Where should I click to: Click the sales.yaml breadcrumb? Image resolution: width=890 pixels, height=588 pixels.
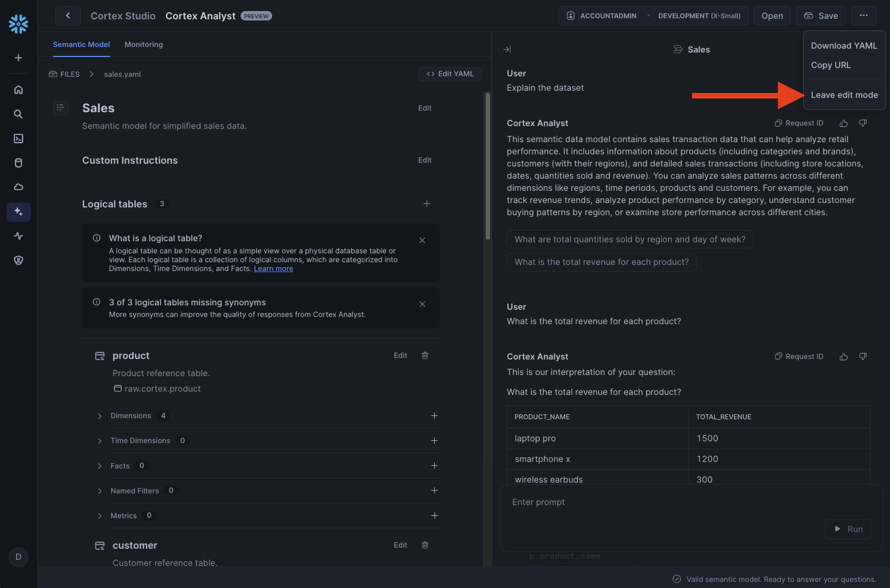[122, 74]
